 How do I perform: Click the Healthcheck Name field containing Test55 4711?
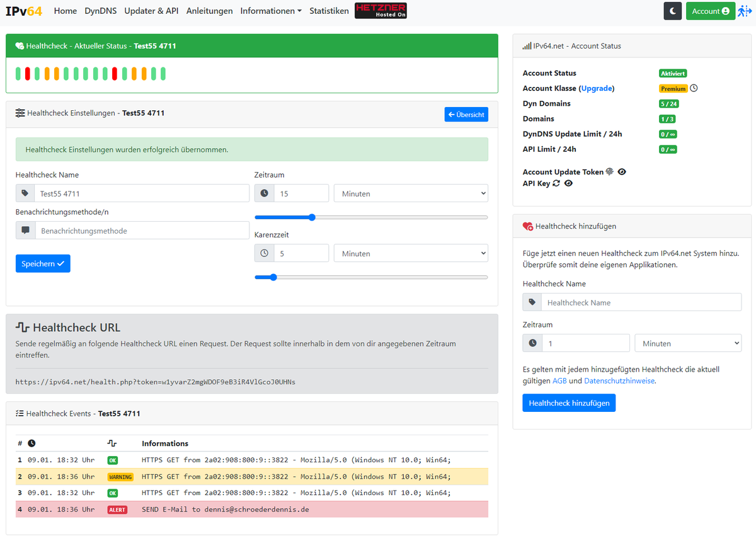tap(142, 193)
